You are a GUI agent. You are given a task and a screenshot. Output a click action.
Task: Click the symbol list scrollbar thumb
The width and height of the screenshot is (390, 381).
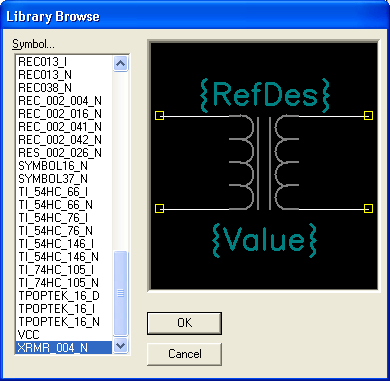[120, 293]
